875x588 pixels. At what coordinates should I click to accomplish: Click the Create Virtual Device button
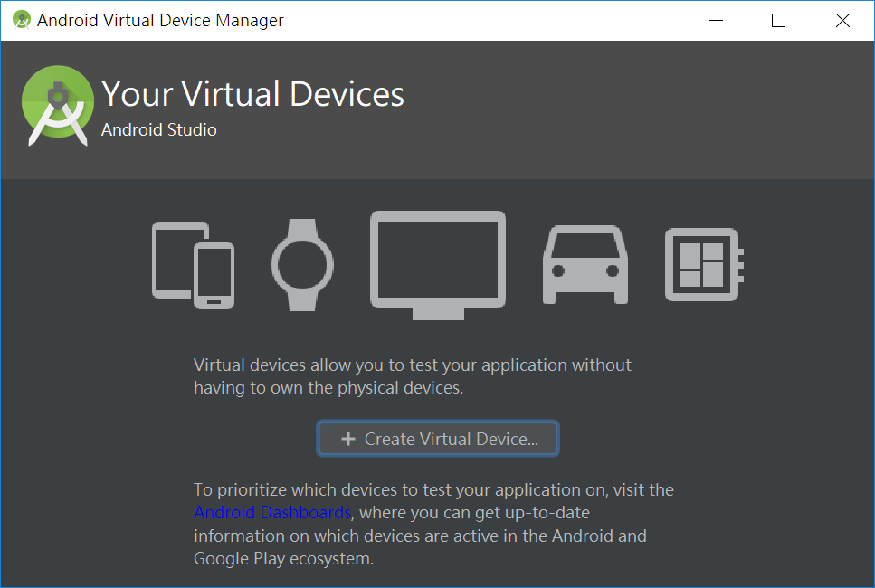[x=438, y=438]
